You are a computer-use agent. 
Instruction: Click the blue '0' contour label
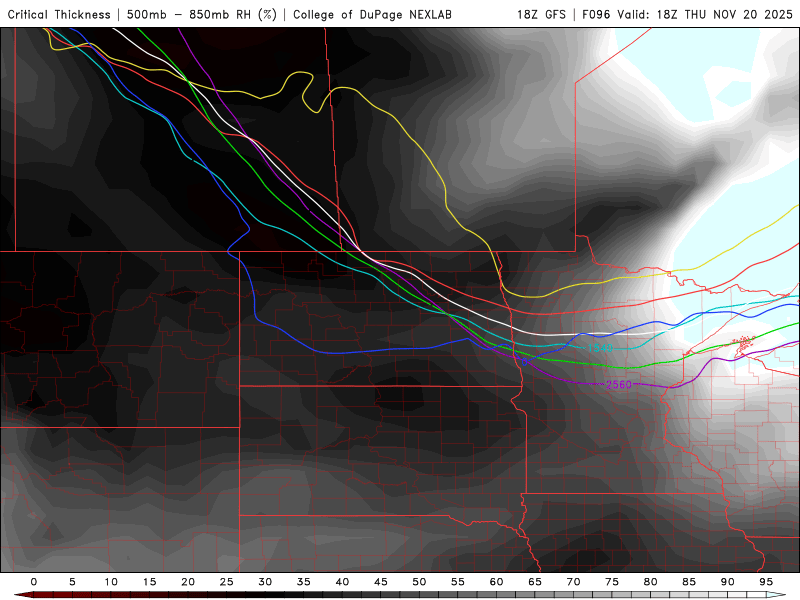tap(524, 362)
